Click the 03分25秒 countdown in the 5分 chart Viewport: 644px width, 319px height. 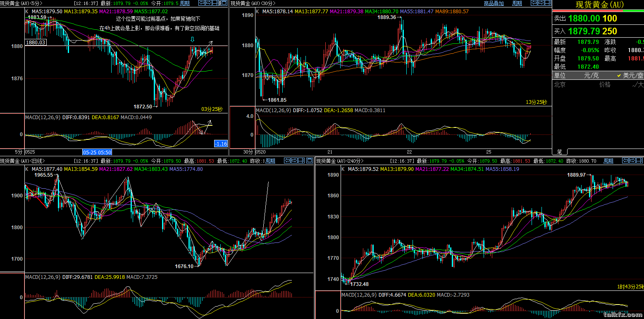(212, 109)
